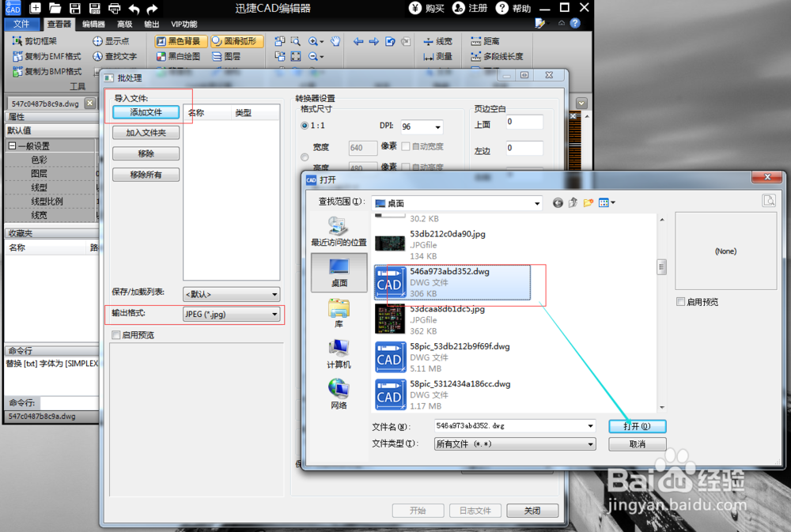Click the 移除所有 remove all button

pos(146,175)
